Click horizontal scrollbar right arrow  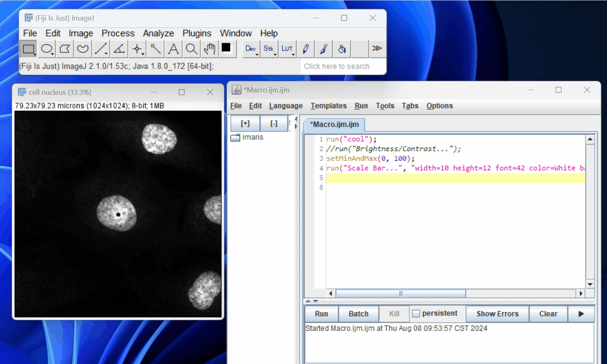581,294
